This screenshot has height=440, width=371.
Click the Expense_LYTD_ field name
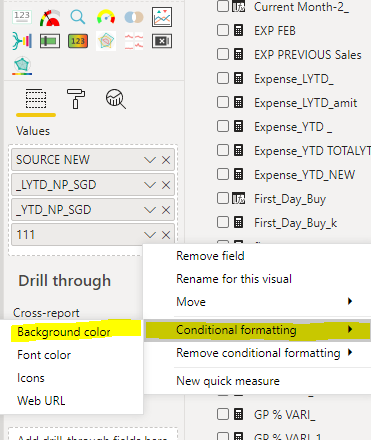tap(294, 79)
